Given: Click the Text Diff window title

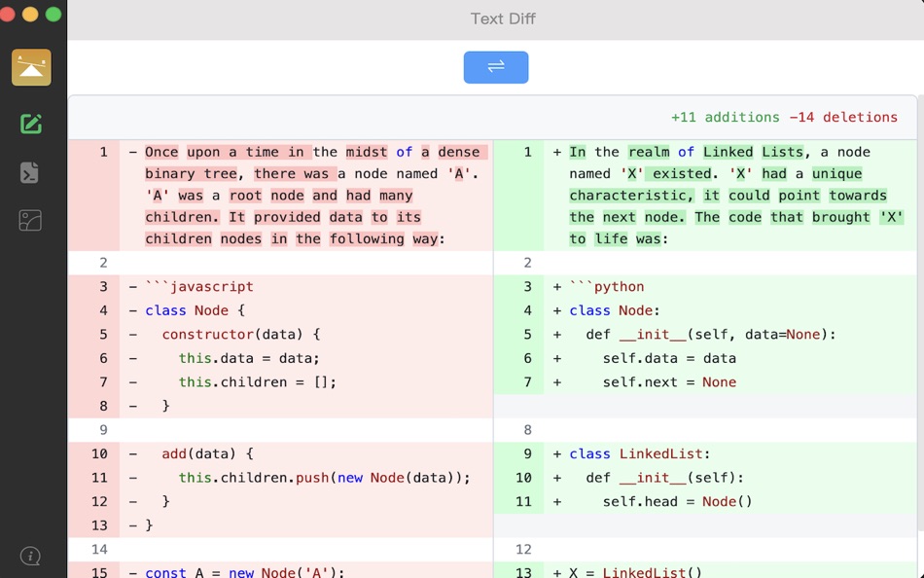Looking at the screenshot, I should click(x=503, y=18).
